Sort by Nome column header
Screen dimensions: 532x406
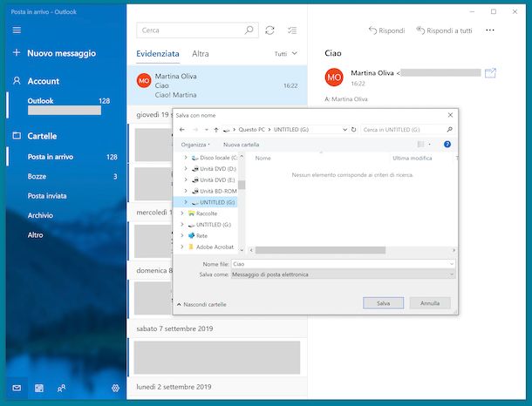[x=263, y=158]
